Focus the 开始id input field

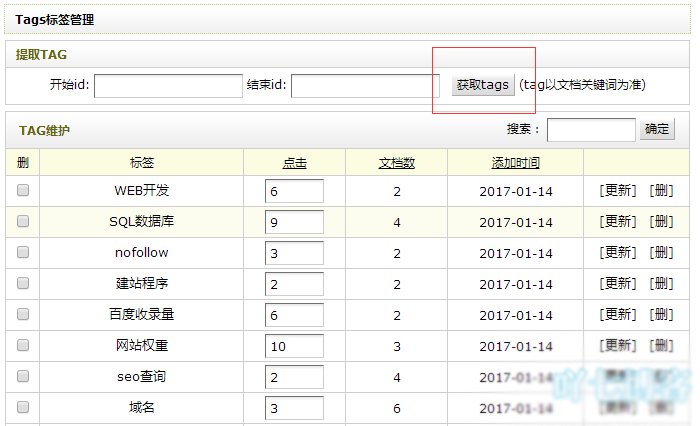(168, 86)
